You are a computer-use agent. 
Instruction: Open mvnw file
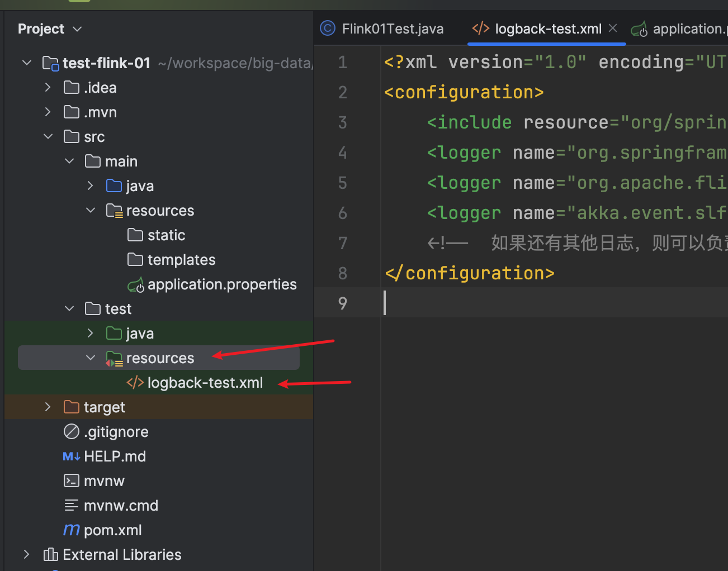104,480
